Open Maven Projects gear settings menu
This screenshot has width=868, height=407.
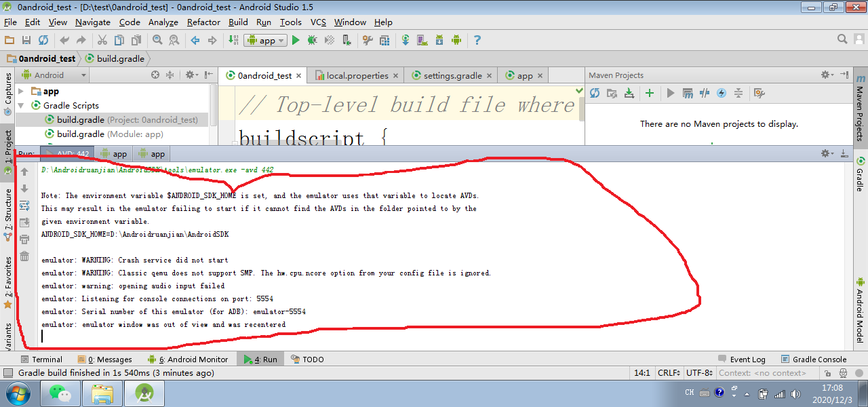coord(827,75)
